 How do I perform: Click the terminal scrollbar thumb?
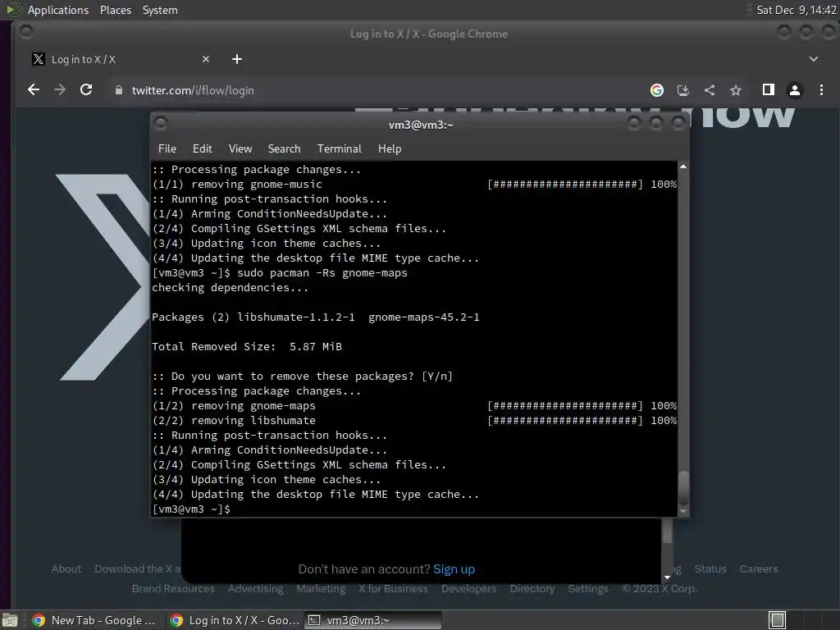[x=683, y=487]
